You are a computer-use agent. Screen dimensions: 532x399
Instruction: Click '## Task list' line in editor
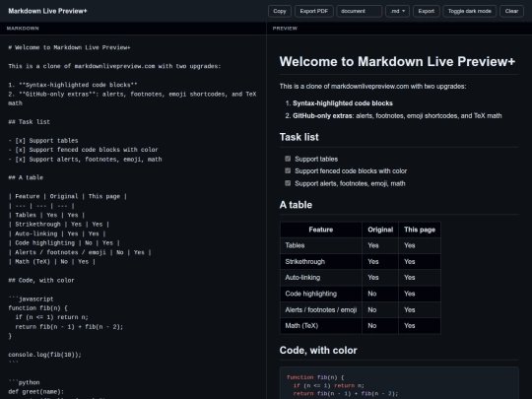pos(30,122)
